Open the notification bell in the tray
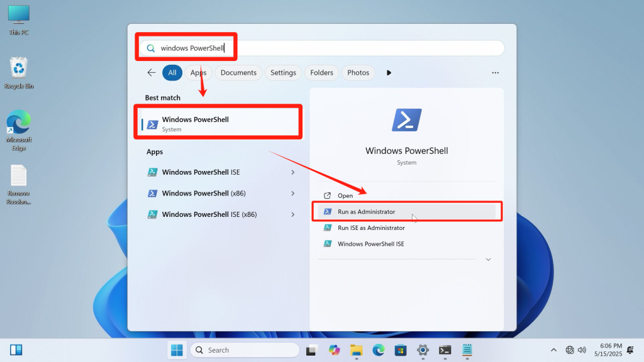Image resolution: width=644 pixels, height=362 pixels. coord(630,350)
